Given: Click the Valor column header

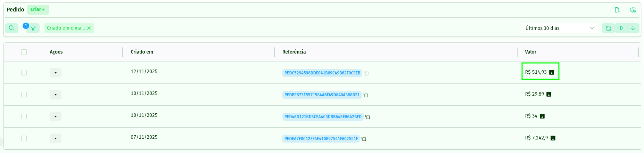Looking at the screenshot, I should 530,52.
